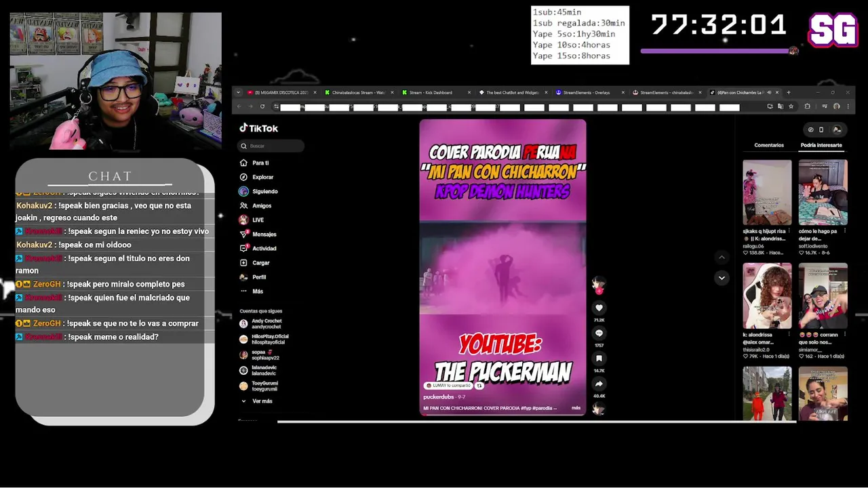Open Andy Crochet account
The width and height of the screenshot is (868, 488).
(x=261, y=323)
